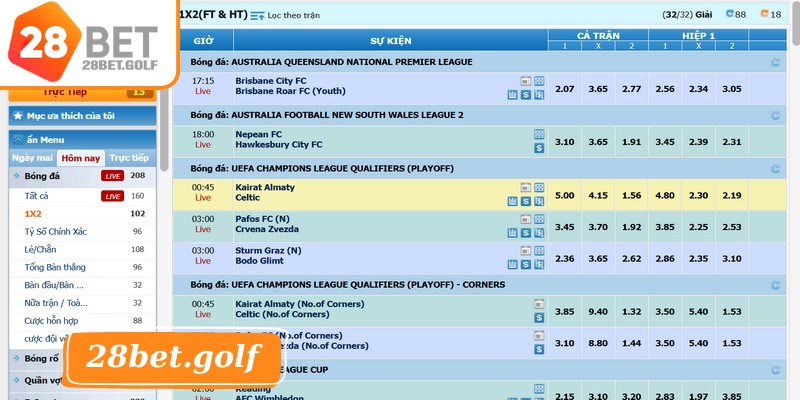This screenshot has height=400, width=800.
Task: Click the S icon in Bodo Glimt row
Action: tap(526, 265)
